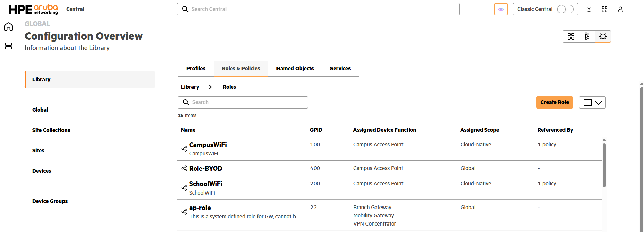Screen dimensions: 644x232
Task: Click the Create Role button
Action: tap(554, 102)
